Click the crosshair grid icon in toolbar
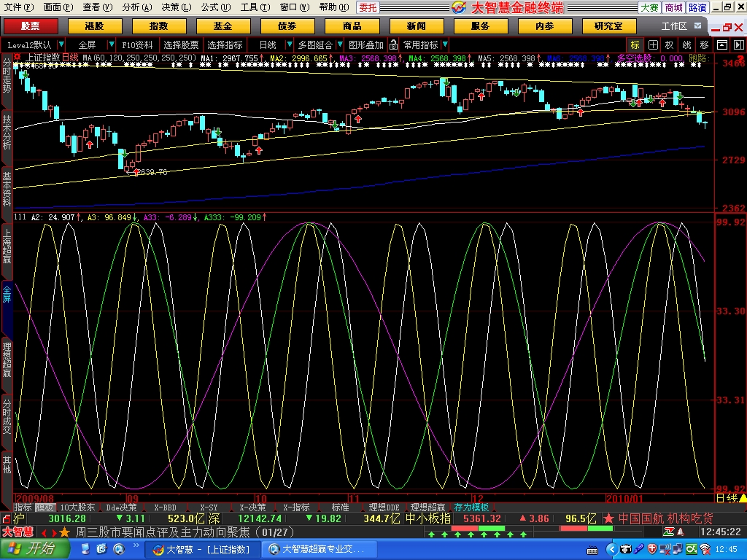The image size is (747, 560). [653, 44]
